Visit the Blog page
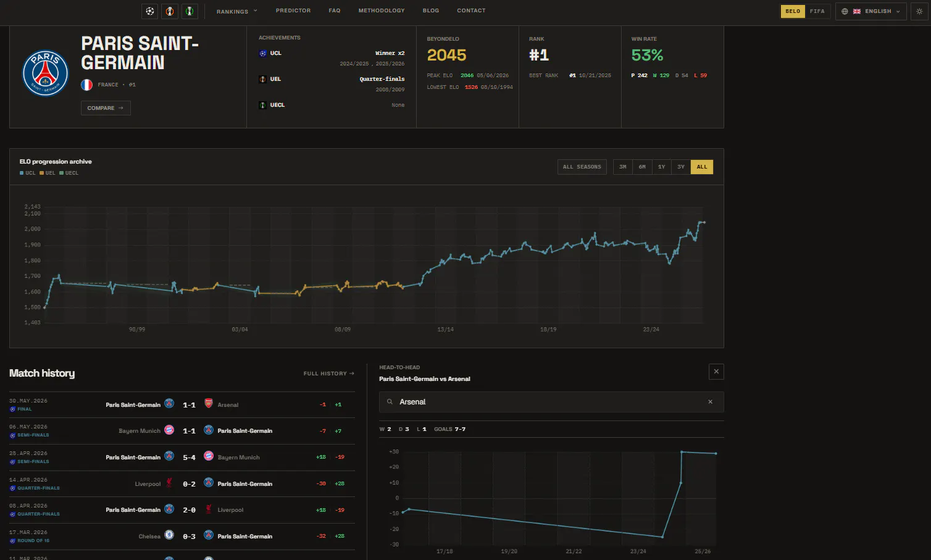931x560 pixels. 431,10
